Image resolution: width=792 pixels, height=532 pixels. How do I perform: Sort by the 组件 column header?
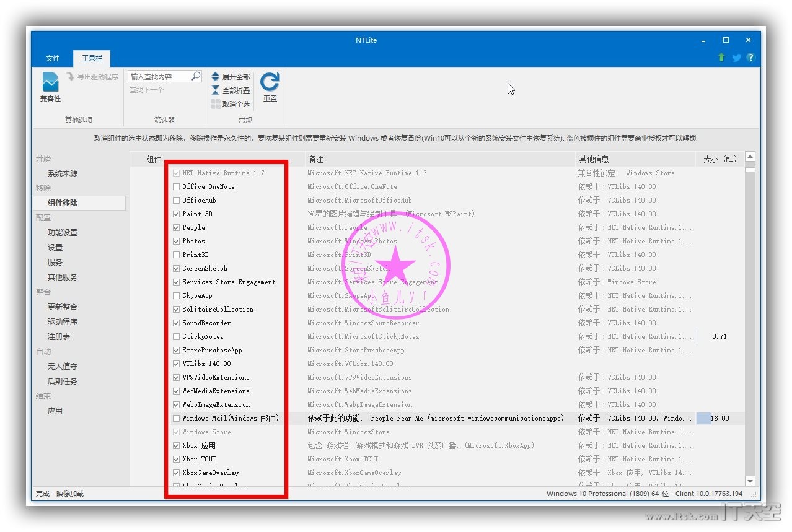coord(217,160)
